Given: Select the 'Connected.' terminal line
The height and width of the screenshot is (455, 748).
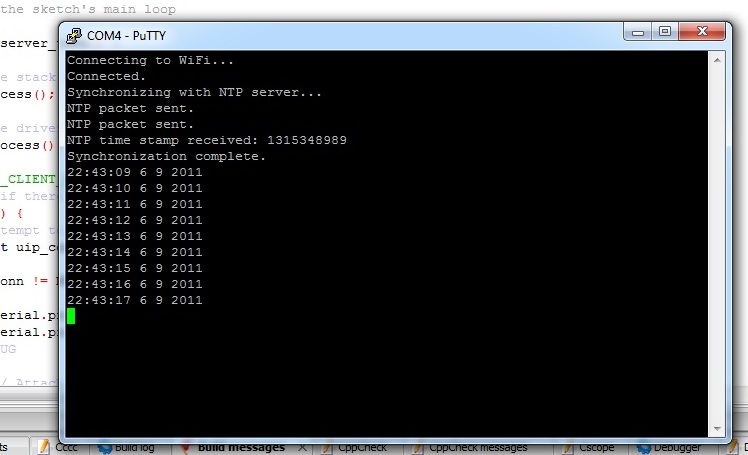Looking at the screenshot, I should pyautogui.click(x=106, y=76).
